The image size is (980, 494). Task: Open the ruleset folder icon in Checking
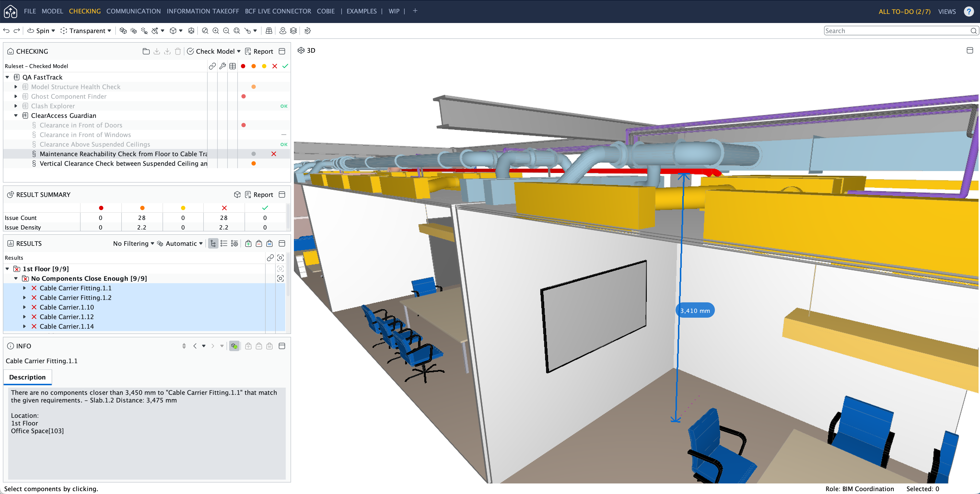point(146,51)
